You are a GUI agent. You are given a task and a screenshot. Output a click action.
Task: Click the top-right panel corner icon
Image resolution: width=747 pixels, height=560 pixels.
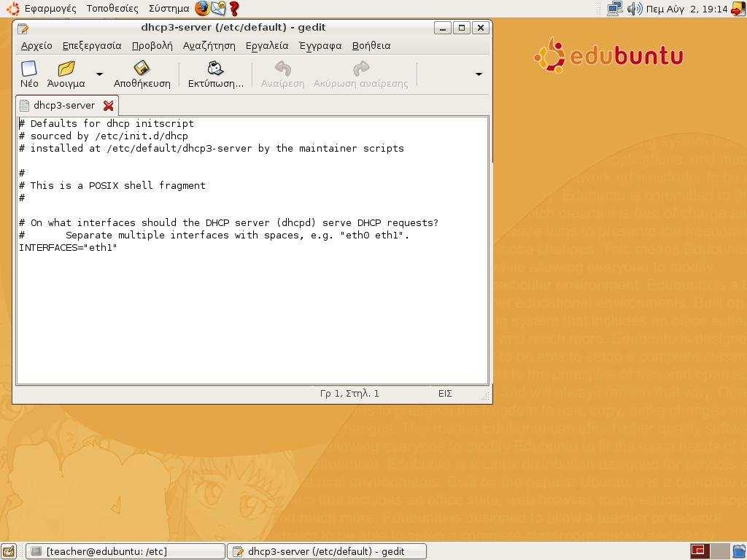(x=738, y=9)
